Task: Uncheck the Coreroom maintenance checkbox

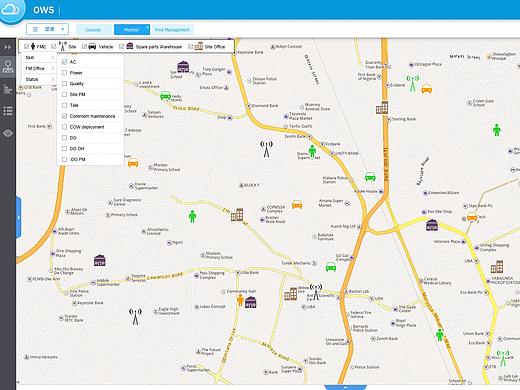Action: [64, 116]
